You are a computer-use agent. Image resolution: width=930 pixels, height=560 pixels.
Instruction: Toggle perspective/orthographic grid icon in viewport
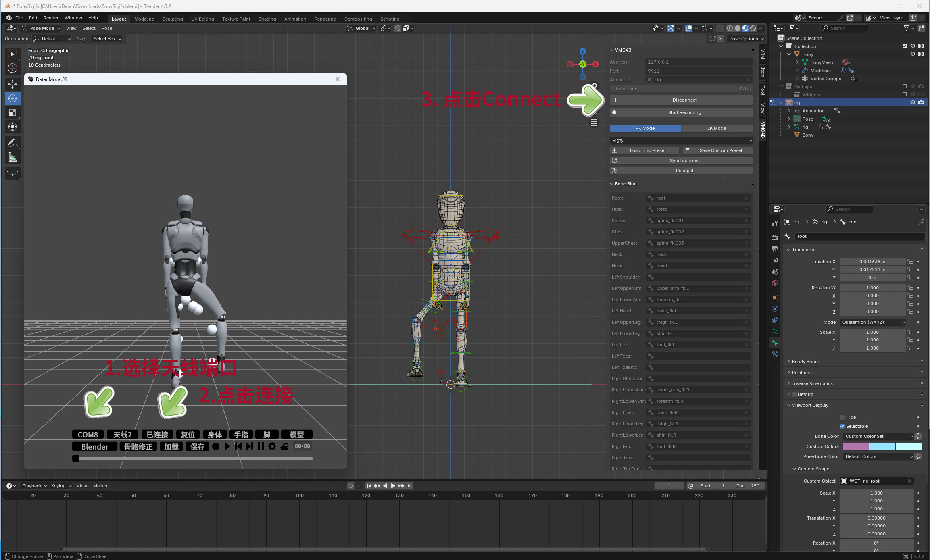(x=594, y=123)
